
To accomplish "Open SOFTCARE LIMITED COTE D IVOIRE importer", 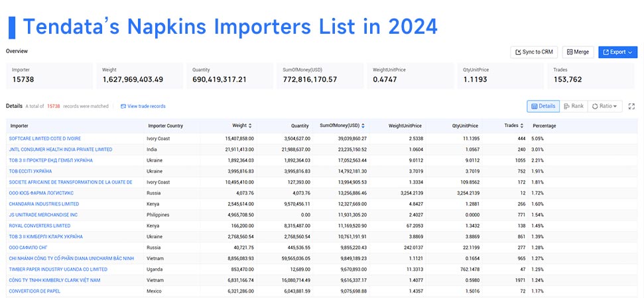I will click(x=44, y=138).
